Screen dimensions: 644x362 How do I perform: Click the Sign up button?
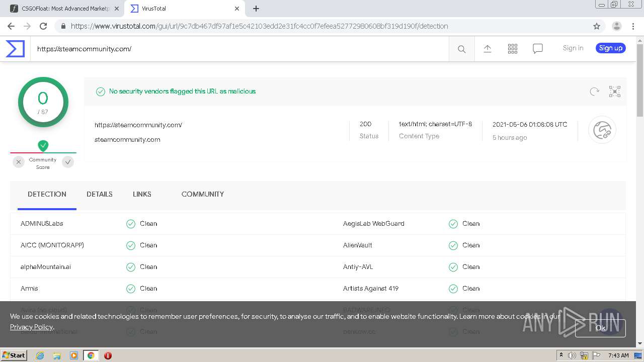pos(611,48)
